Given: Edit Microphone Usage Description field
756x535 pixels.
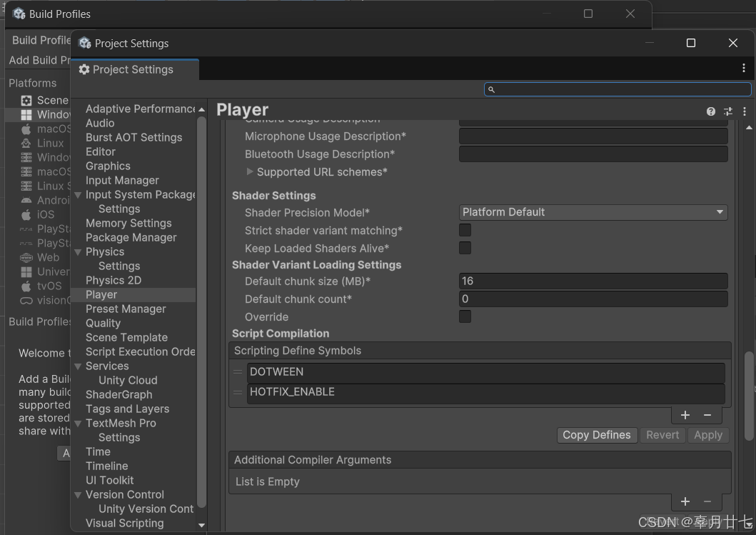Looking at the screenshot, I should click(593, 136).
